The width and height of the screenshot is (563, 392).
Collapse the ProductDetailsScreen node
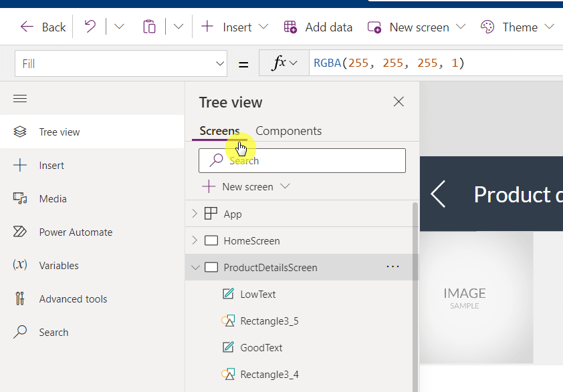195,268
